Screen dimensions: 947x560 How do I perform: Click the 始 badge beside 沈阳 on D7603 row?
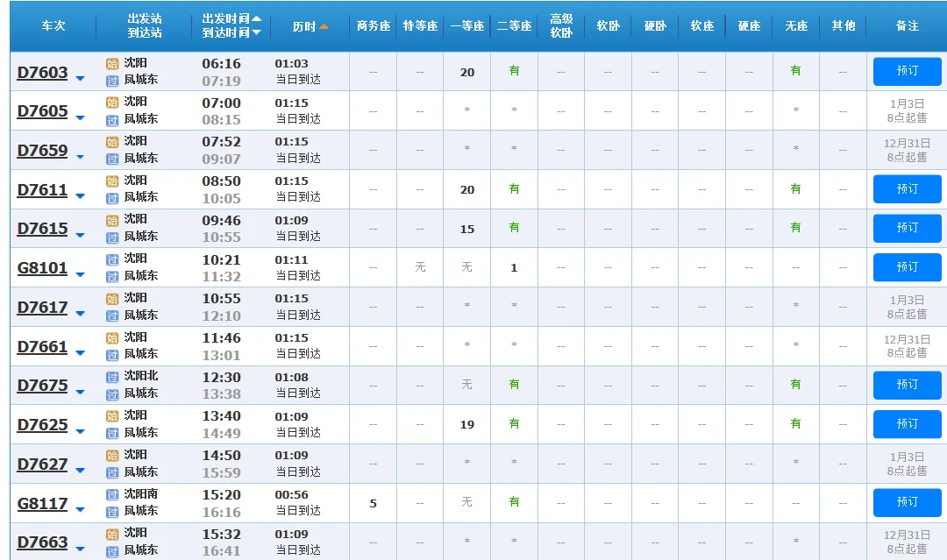point(112,63)
